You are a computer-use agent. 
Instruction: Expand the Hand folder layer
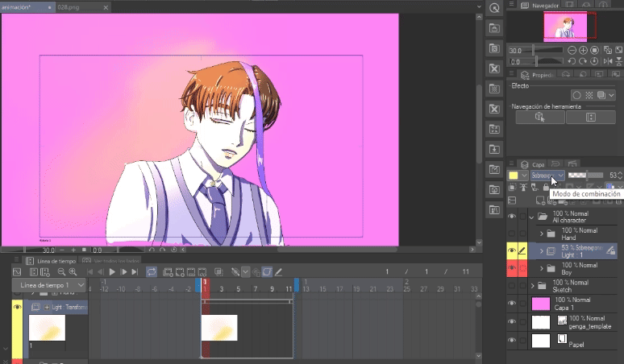(x=541, y=234)
